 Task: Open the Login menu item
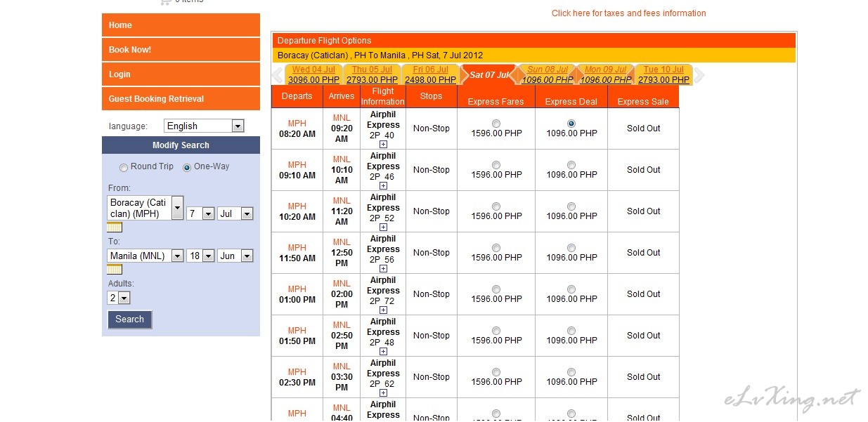coord(181,74)
